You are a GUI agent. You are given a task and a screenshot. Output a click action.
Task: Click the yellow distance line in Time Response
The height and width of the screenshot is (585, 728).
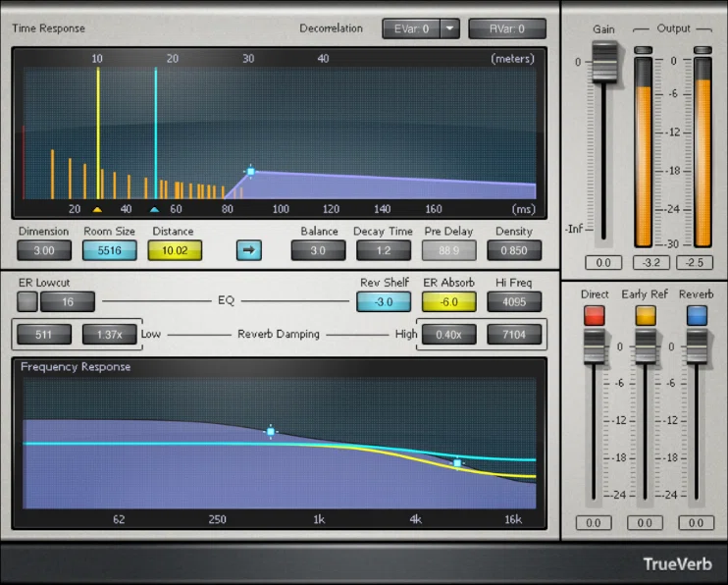click(x=98, y=133)
